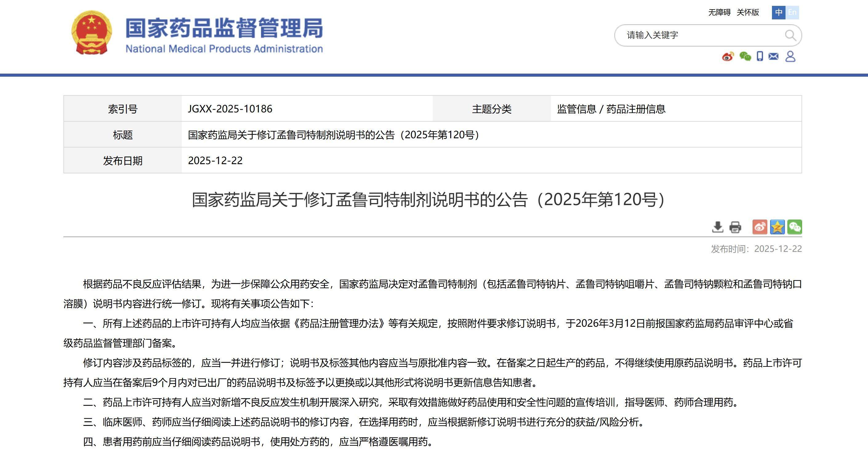Select the 中 Chinese language toggle
The width and height of the screenshot is (868, 449).
tap(778, 13)
